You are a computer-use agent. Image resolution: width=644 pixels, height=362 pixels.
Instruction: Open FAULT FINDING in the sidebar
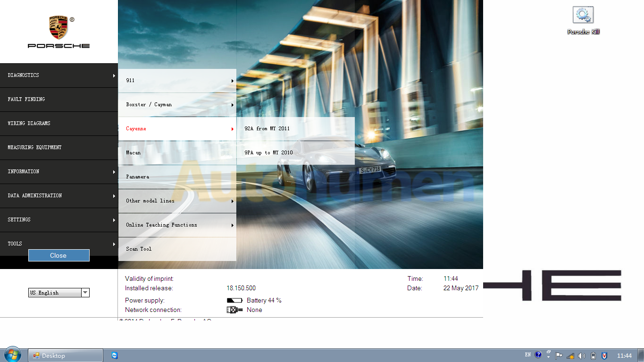[59, 100]
